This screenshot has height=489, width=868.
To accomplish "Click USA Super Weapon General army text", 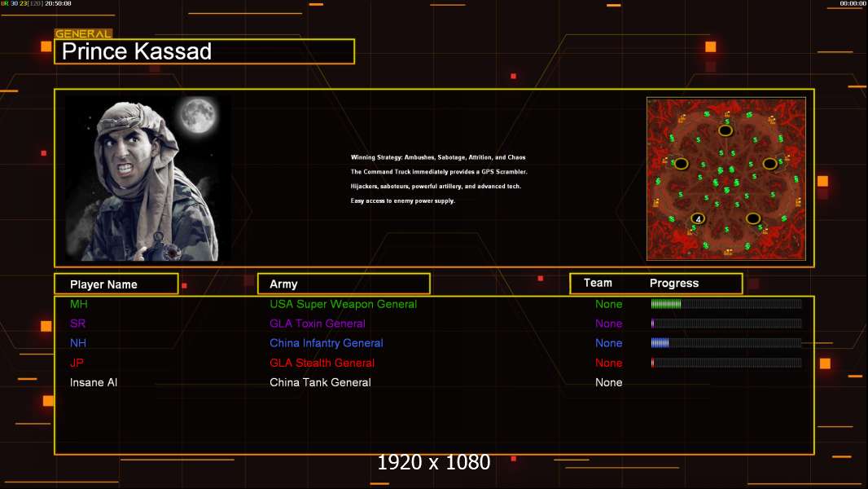I will pyautogui.click(x=344, y=304).
